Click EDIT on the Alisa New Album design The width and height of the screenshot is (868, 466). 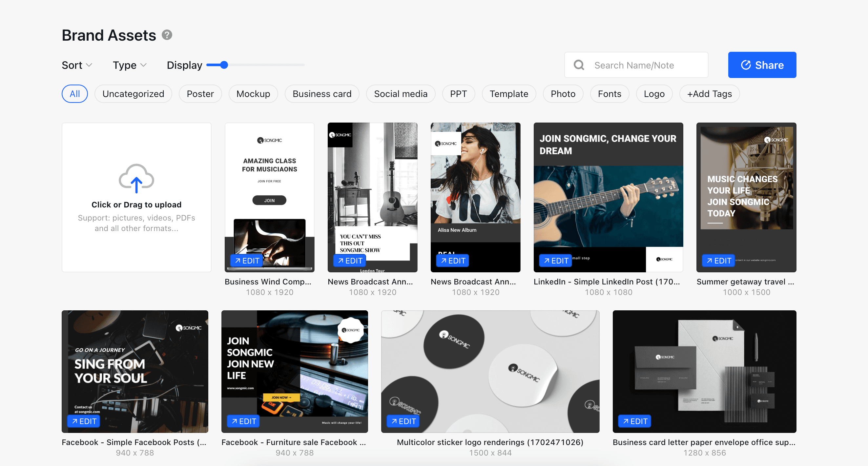coord(453,261)
